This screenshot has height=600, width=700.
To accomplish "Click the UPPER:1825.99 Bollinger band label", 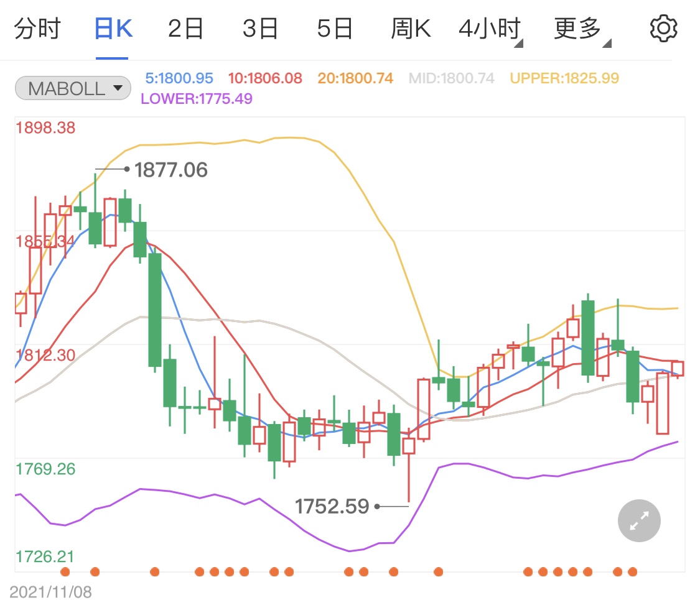I will (563, 78).
